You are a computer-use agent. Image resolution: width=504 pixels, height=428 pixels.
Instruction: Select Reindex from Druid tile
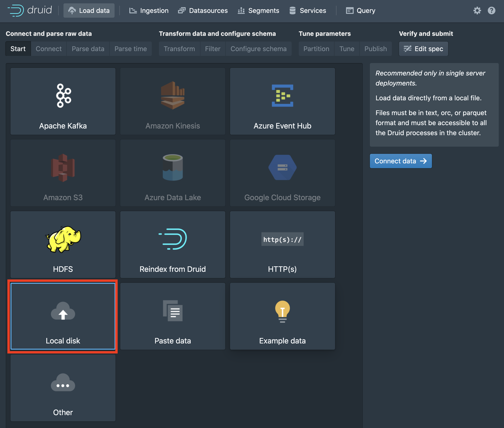(x=173, y=244)
